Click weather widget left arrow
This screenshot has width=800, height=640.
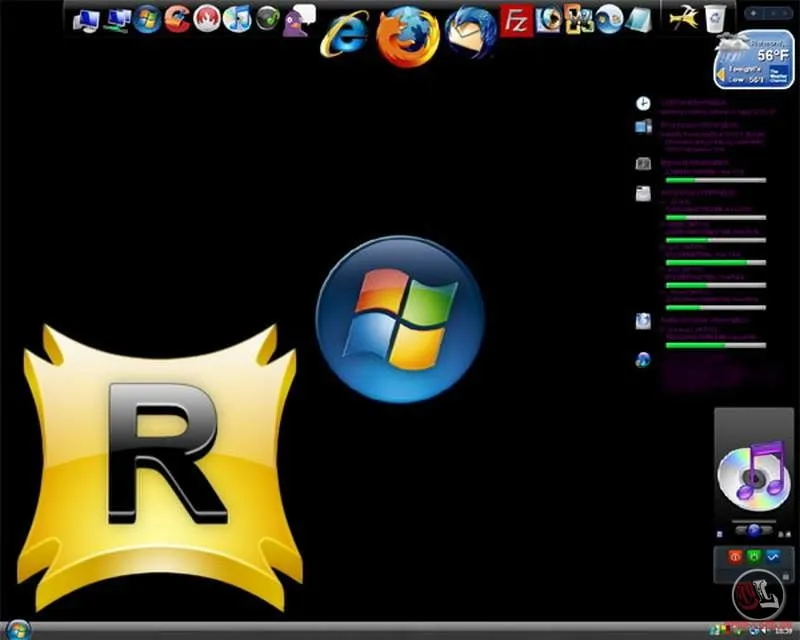721,76
